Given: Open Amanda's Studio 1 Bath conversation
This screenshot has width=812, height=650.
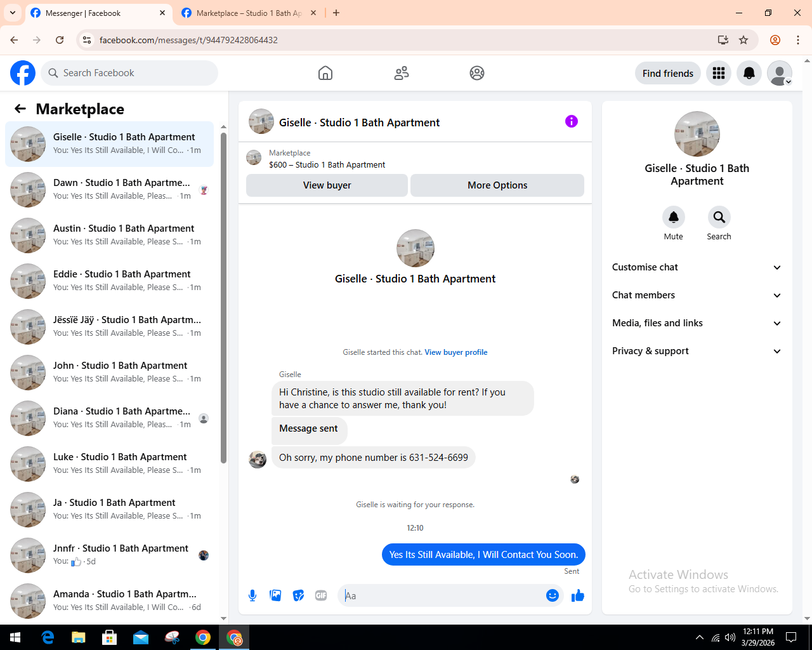Looking at the screenshot, I should (109, 601).
